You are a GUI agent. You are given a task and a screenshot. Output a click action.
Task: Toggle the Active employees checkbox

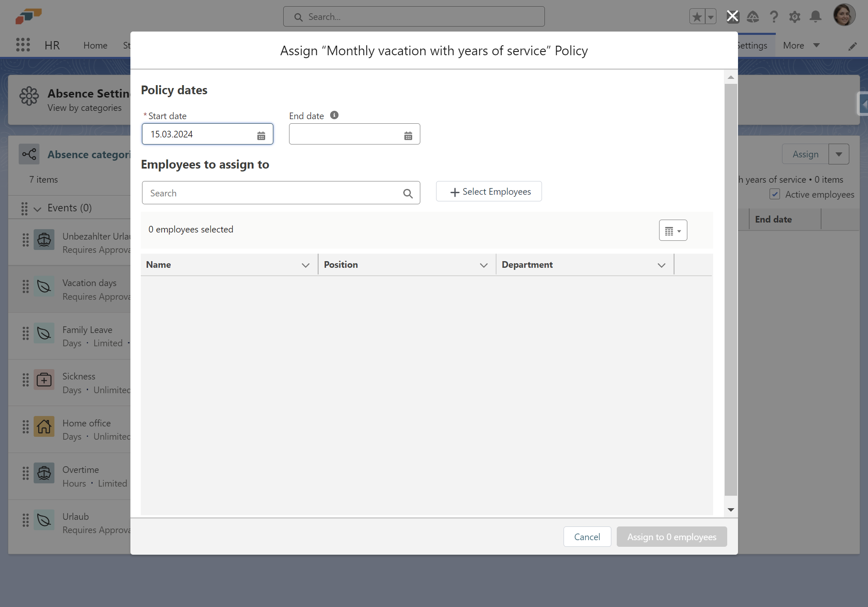click(775, 194)
